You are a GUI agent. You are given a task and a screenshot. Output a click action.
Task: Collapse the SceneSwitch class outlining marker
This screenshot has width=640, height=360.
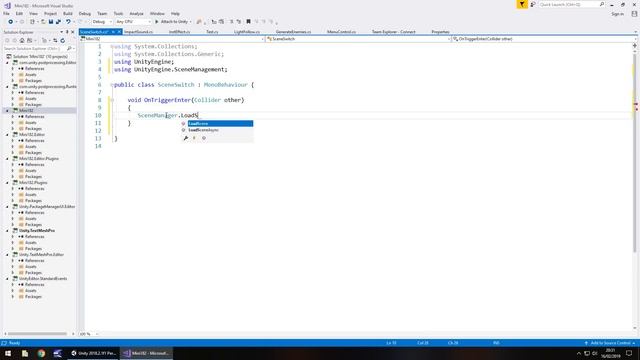pyautogui.click(x=111, y=85)
